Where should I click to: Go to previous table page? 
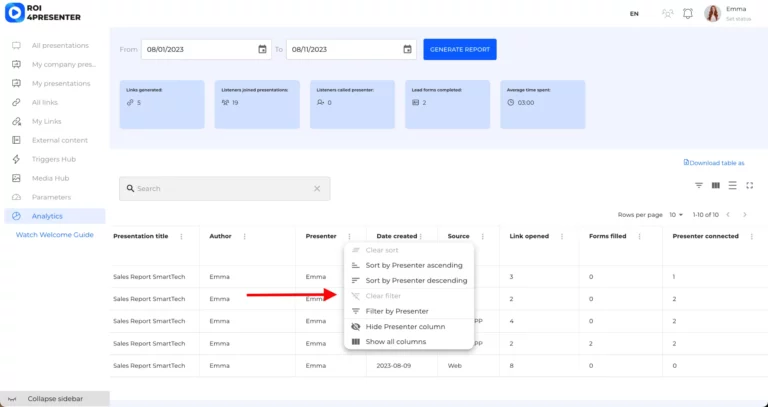click(x=728, y=215)
